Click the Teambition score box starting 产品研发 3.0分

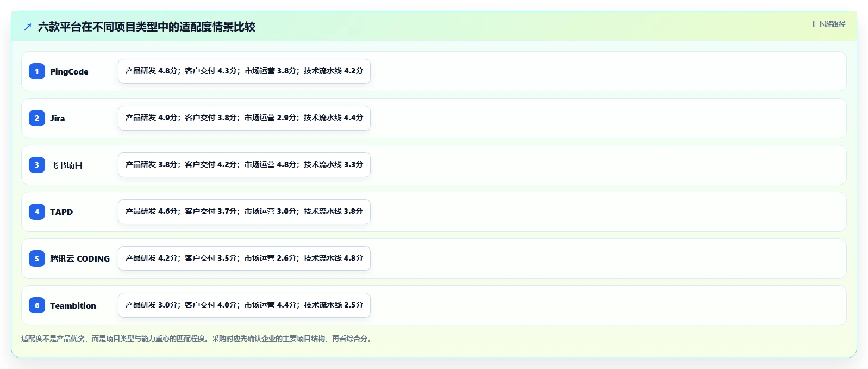[244, 305]
